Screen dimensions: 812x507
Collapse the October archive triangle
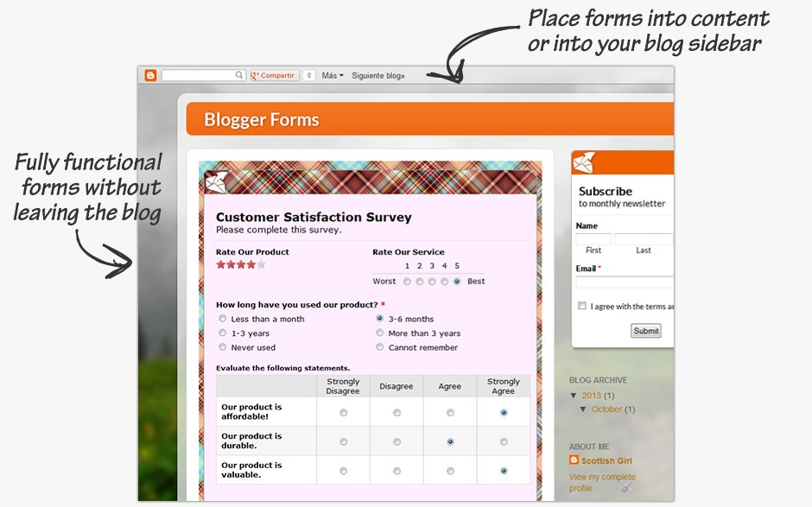(x=584, y=409)
